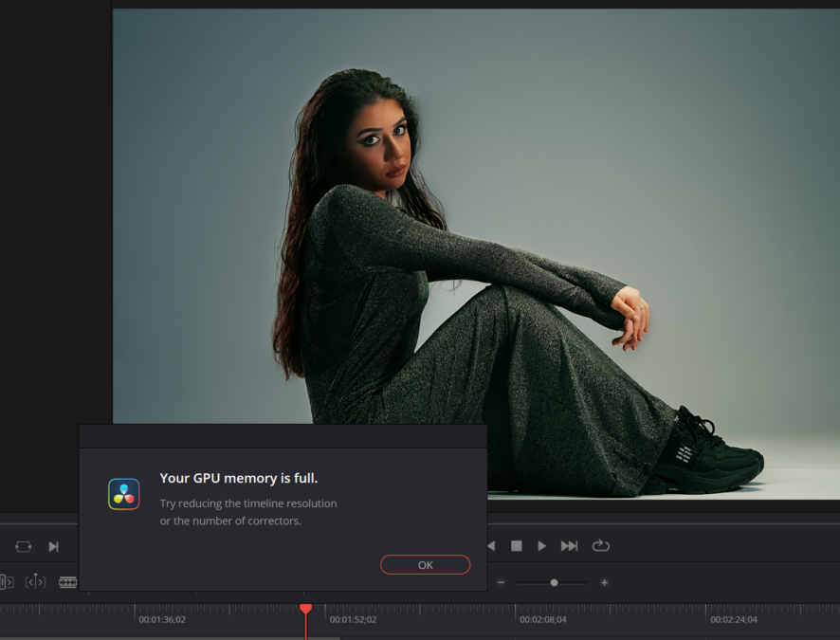Click the single-arrow skip icon left of the dialog
Screen dimensions: 840x640
tap(54, 546)
